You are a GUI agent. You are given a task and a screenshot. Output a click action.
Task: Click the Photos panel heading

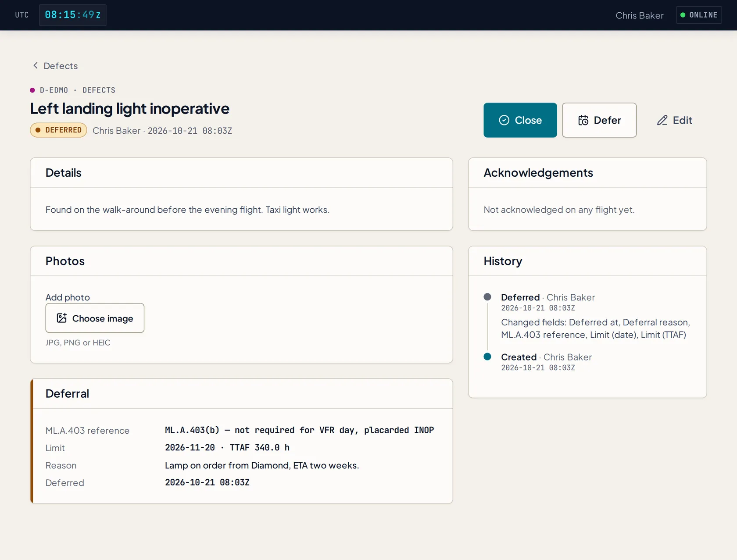pyautogui.click(x=65, y=261)
